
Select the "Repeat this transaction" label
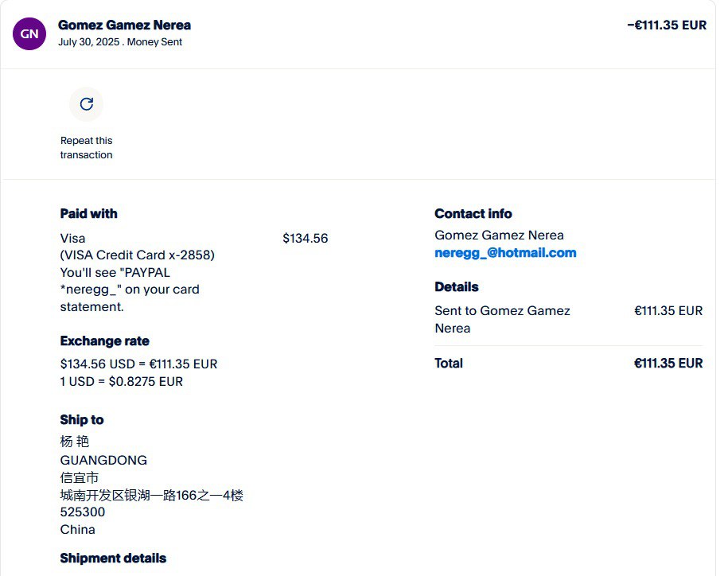[x=86, y=148]
